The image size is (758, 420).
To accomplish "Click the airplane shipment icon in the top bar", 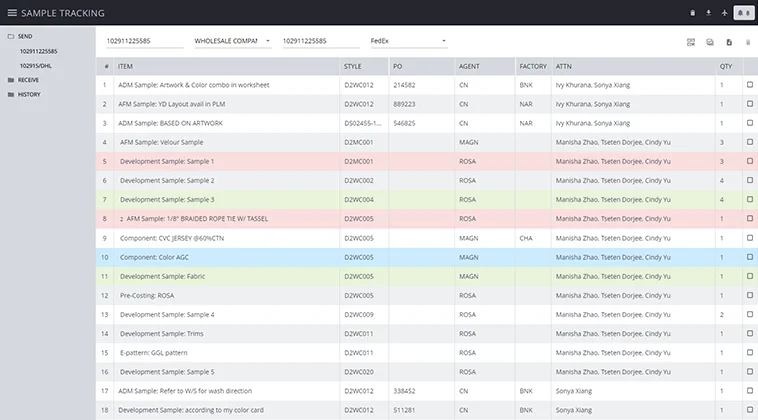I will pos(724,13).
